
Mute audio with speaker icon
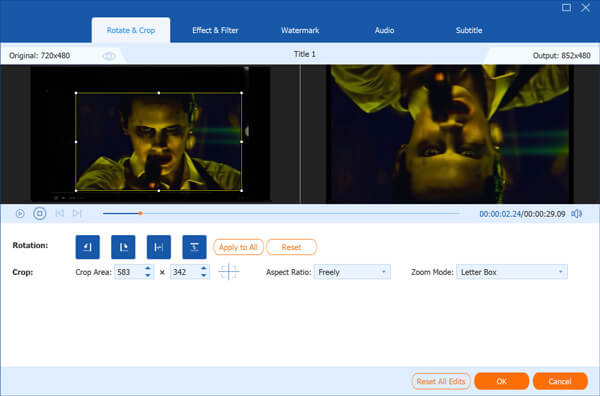coord(576,214)
